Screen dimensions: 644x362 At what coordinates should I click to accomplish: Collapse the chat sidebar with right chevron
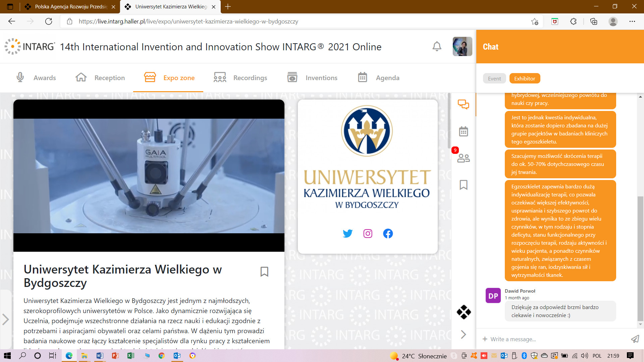tap(464, 334)
